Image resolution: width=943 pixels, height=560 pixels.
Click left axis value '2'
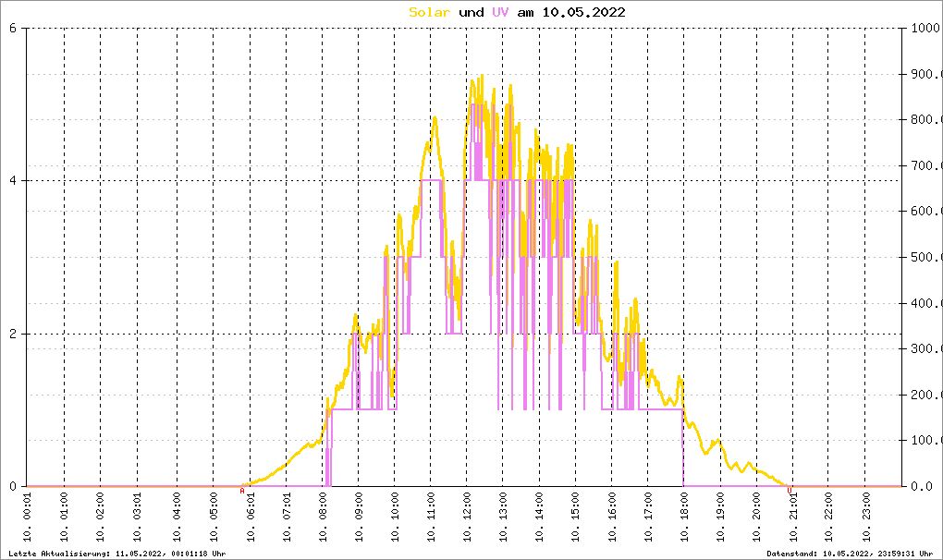pyautogui.click(x=13, y=334)
